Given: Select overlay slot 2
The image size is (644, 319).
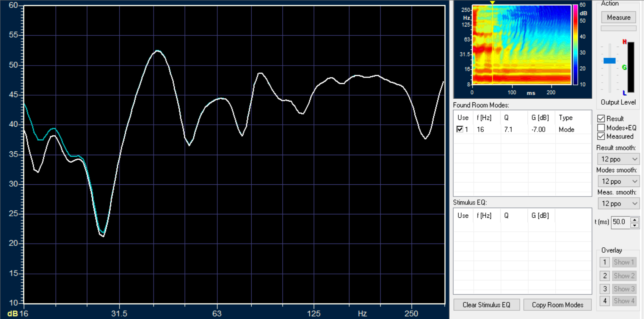Looking at the screenshot, I should pyautogui.click(x=605, y=276).
